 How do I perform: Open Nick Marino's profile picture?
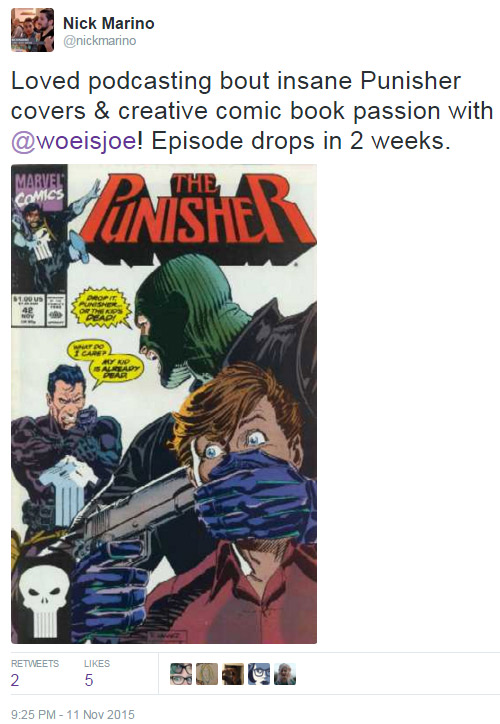(x=32, y=30)
